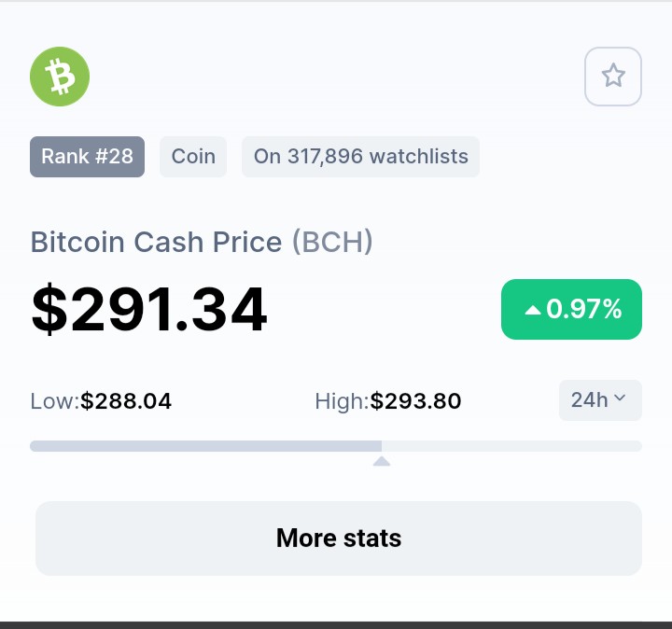Click the High $293.80 value
The image size is (672, 629).
(415, 401)
